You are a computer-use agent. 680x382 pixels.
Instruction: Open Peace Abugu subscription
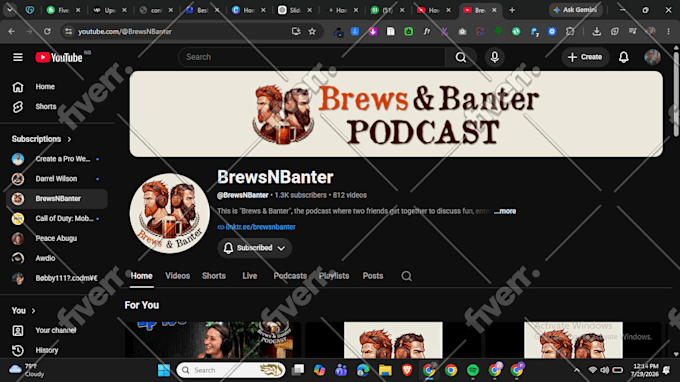[x=56, y=238]
